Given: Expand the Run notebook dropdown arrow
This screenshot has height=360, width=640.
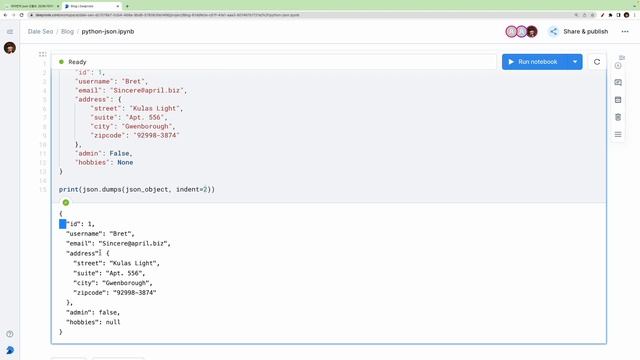Looking at the screenshot, I should click(x=575, y=62).
